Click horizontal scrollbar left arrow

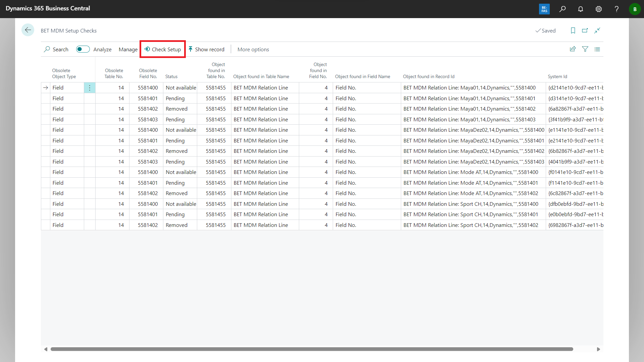46,349
